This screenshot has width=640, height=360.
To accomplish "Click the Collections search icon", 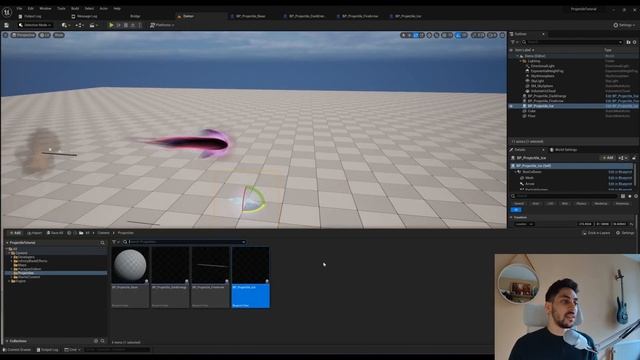I will coord(102,341).
